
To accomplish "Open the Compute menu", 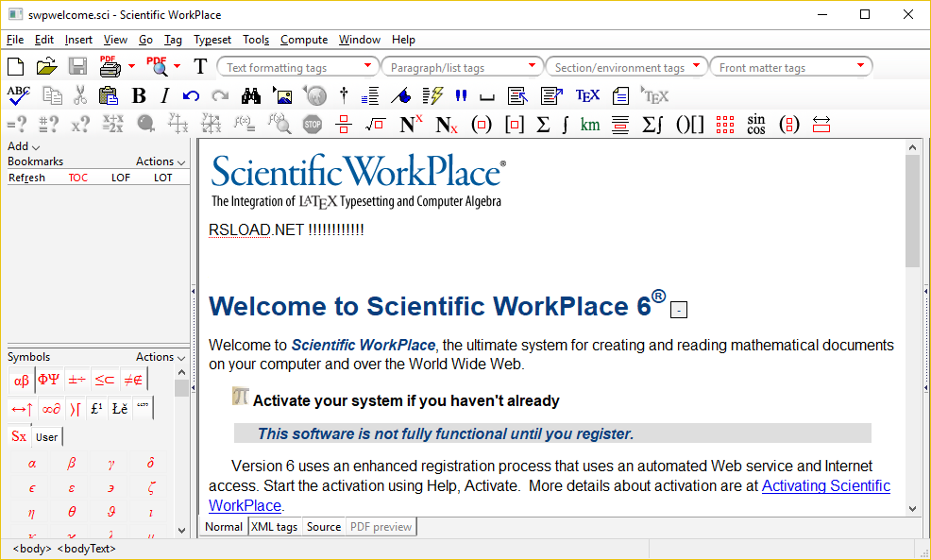I will coord(303,40).
